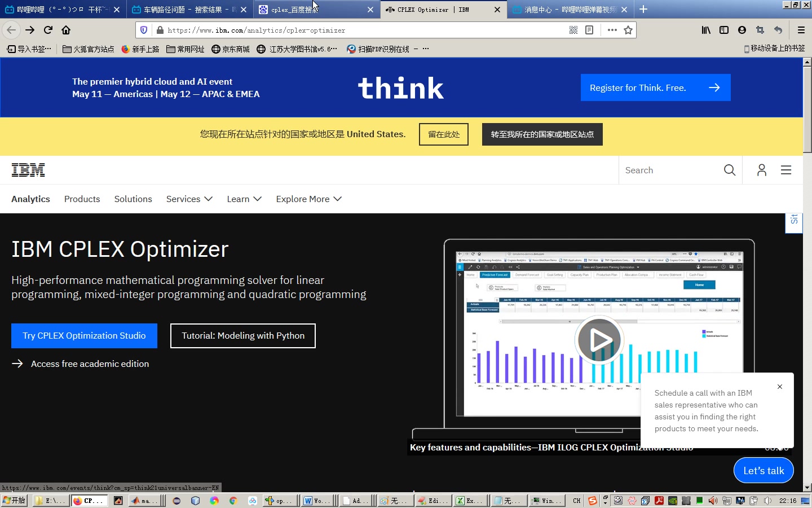Open the Word taskbar item
812x508 pixels.
[x=317, y=501]
